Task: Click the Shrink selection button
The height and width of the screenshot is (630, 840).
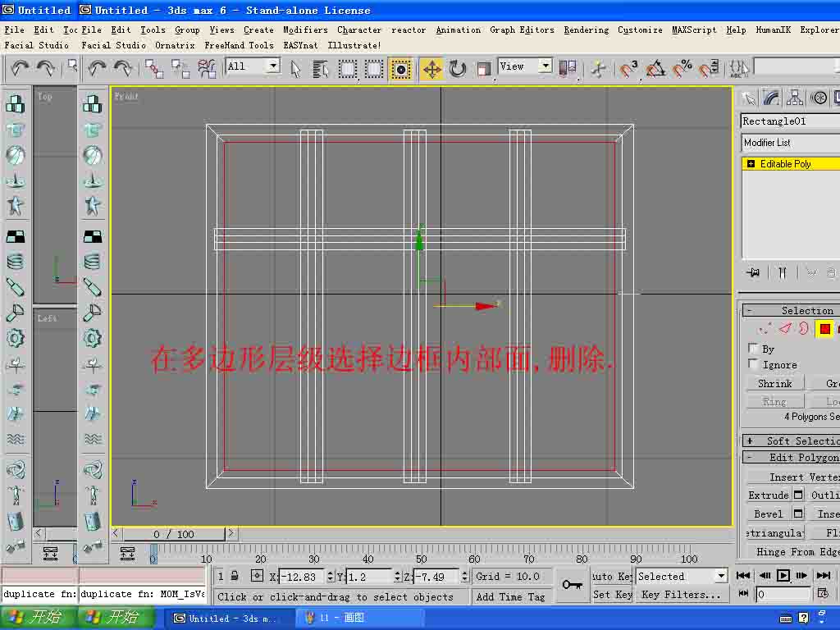Action: click(x=774, y=383)
